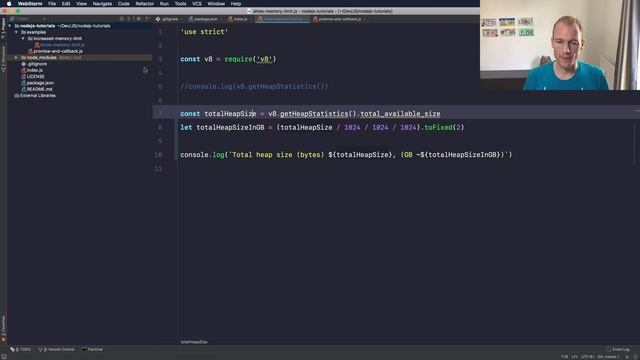Click on total_available_size in line 7
Screen dimensions: 640x360
coord(400,114)
